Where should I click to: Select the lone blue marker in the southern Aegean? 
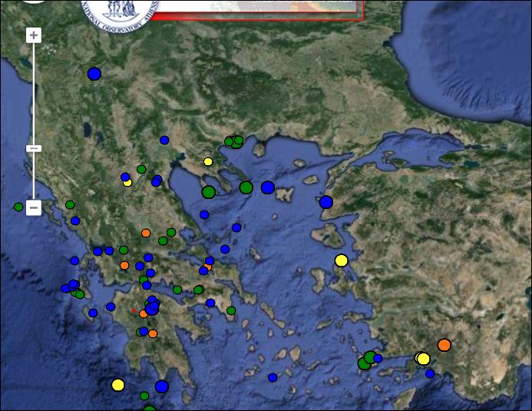[273, 377]
